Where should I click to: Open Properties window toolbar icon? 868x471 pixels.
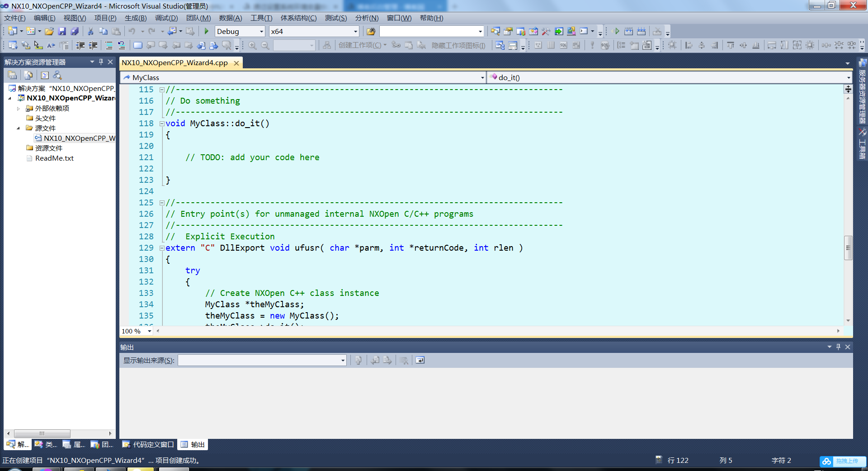click(x=508, y=31)
